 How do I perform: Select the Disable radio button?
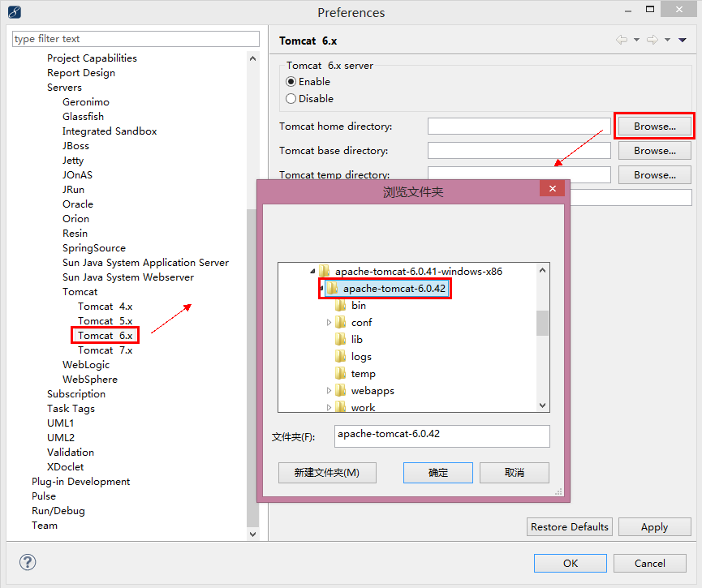[x=291, y=99]
